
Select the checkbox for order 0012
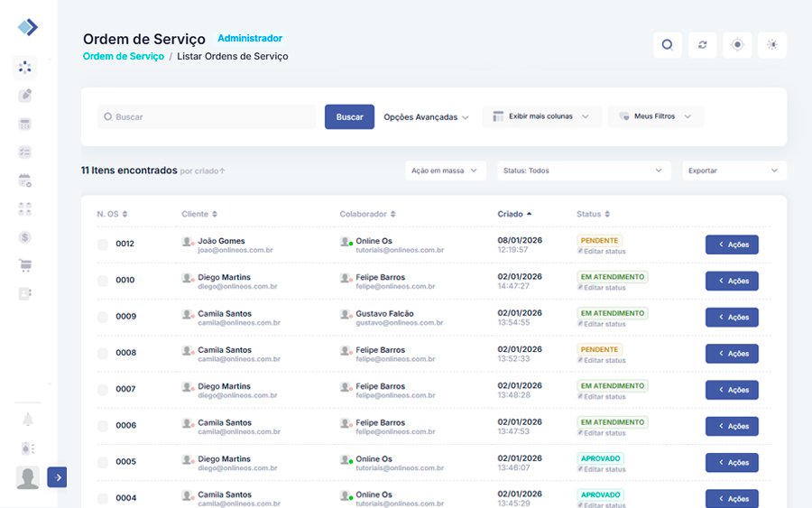pyautogui.click(x=103, y=245)
